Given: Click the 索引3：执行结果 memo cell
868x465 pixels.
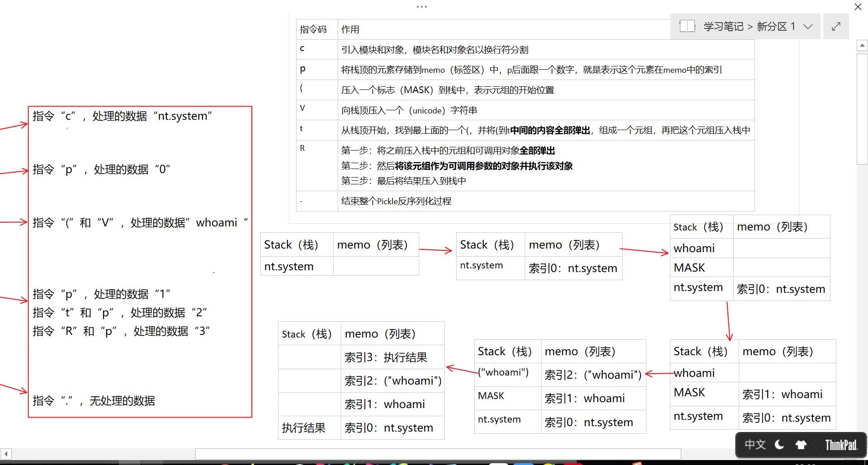Looking at the screenshot, I should [386, 357].
